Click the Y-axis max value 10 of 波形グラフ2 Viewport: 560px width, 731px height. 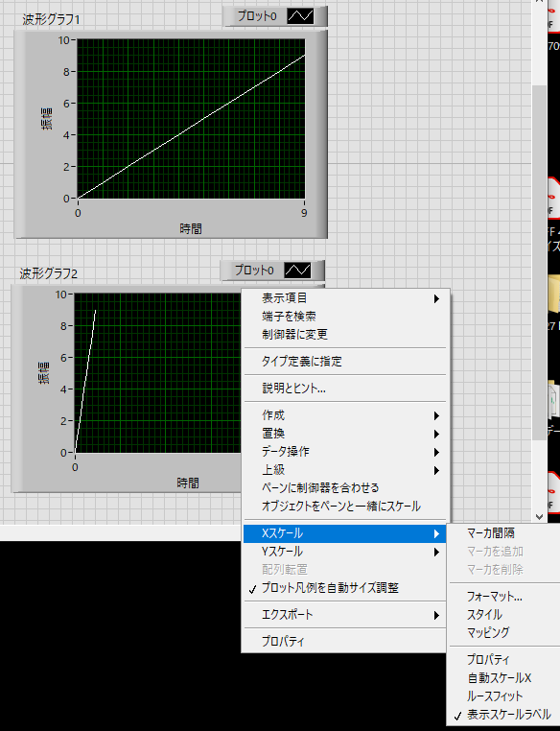tap(61, 295)
